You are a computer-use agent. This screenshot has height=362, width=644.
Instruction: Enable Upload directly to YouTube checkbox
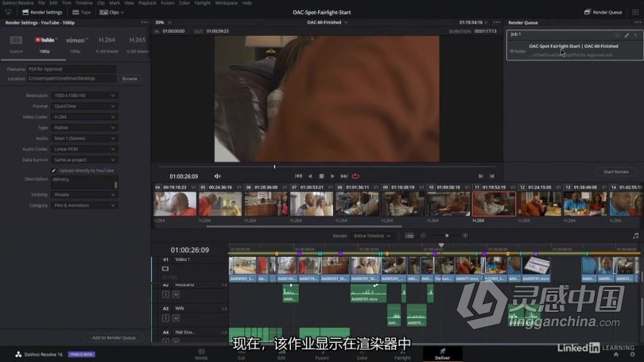tap(54, 170)
